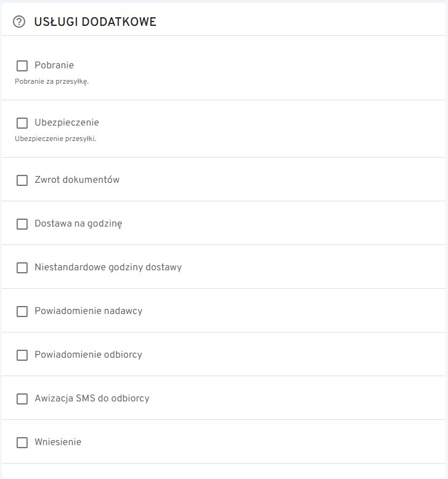Click the 'Dostawa na godzinę' label text
The height and width of the screenshot is (479, 448).
tap(78, 223)
